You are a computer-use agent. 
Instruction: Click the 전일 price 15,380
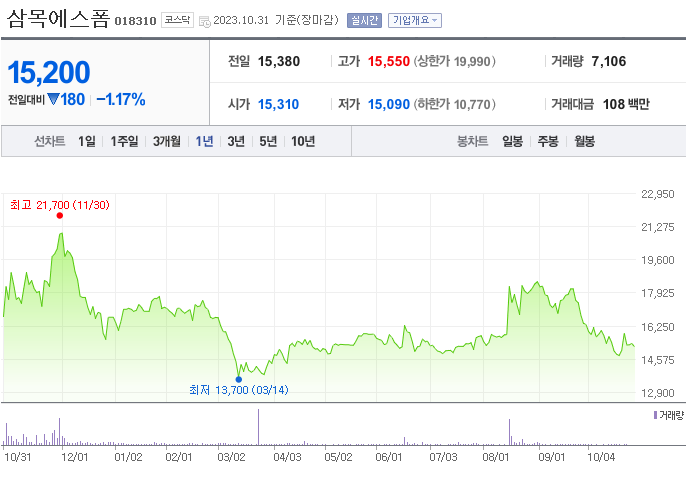(279, 61)
